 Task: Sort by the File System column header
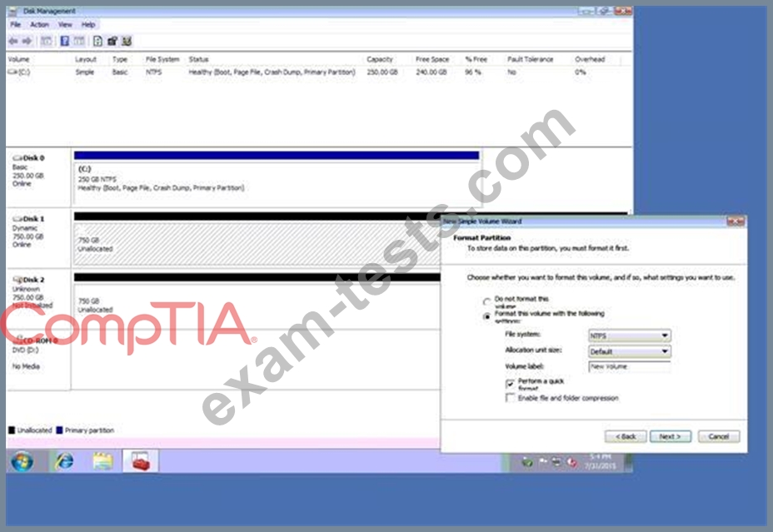(162, 60)
